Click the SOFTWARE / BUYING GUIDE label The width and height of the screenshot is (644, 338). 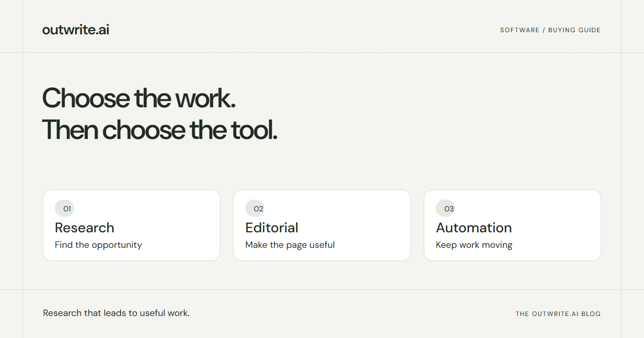coord(550,30)
